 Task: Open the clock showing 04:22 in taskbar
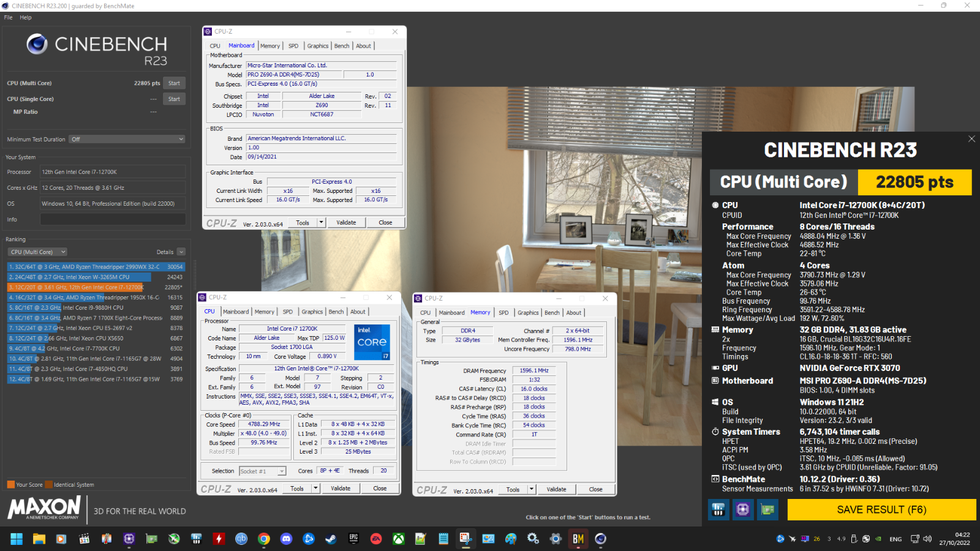click(955, 539)
